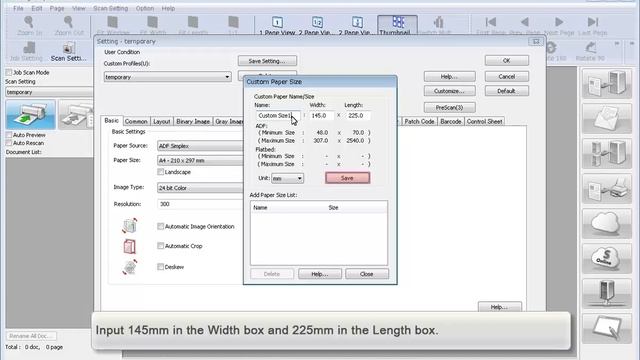Open the Unit dropdown showing mm
Screen dimensions: 640x360
(x=287, y=178)
